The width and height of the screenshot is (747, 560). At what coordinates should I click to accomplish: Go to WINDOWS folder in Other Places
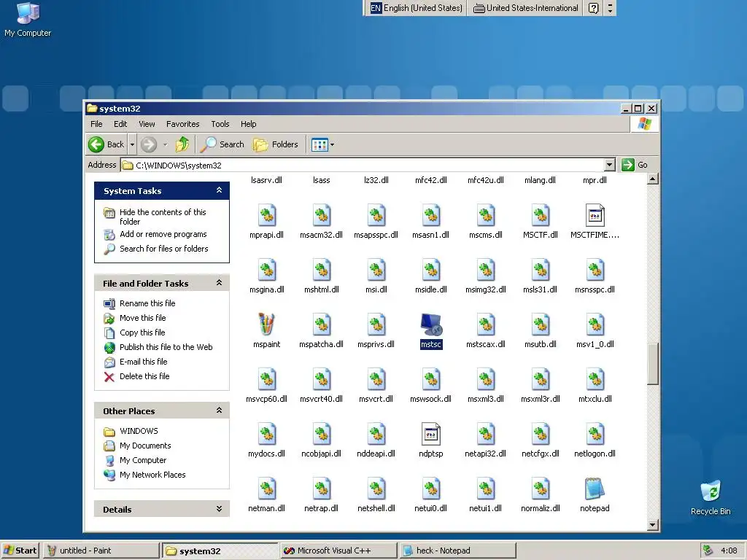[x=139, y=431]
